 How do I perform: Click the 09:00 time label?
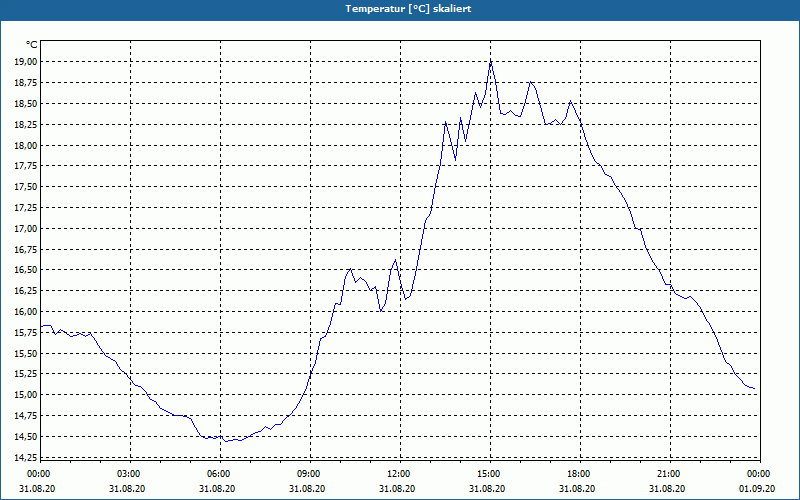point(310,474)
